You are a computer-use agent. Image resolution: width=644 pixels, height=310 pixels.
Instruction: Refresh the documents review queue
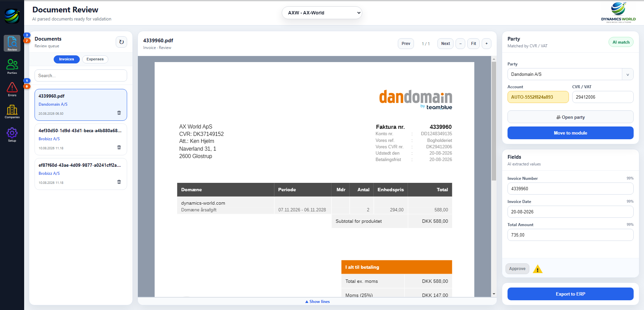121,42
